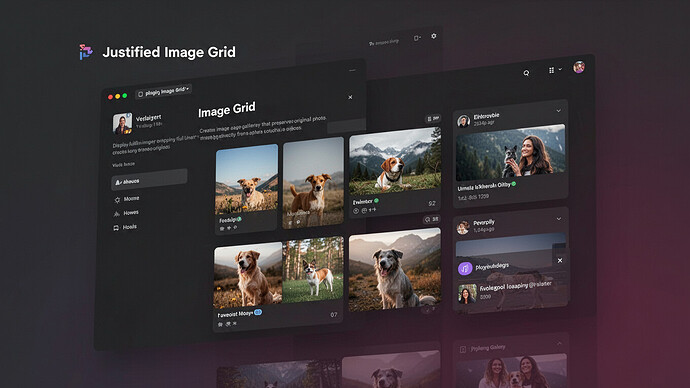Image resolution: width=690 pixels, height=388 pixels.
Task: Open the small dog in the forest photo
Action: click(x=313, y=269)
